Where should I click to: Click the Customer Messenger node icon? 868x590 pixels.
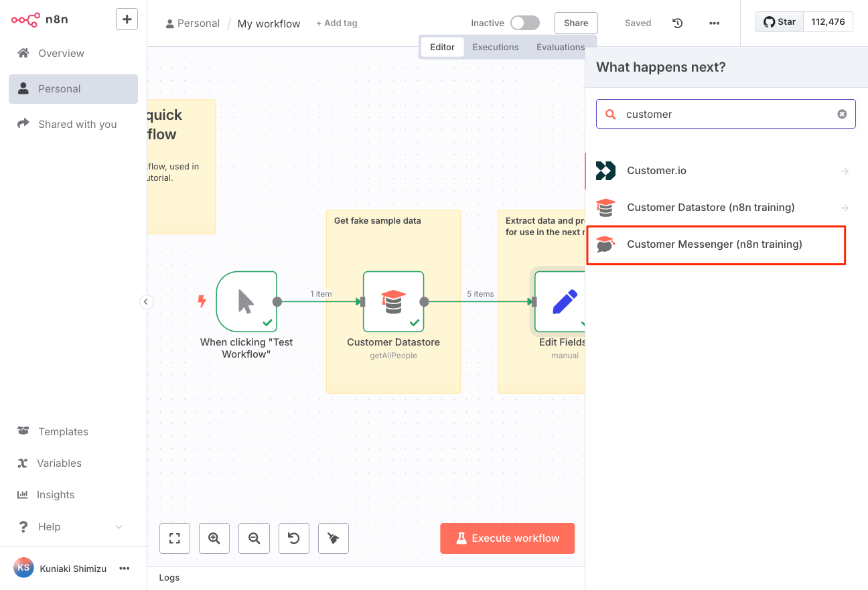605,244
